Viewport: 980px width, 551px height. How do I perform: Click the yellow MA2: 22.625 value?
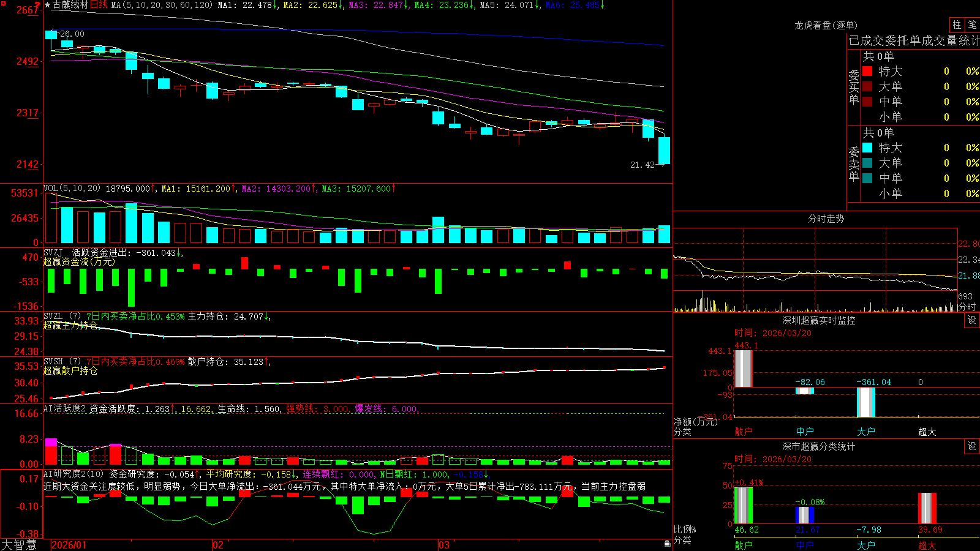[310, 5]
